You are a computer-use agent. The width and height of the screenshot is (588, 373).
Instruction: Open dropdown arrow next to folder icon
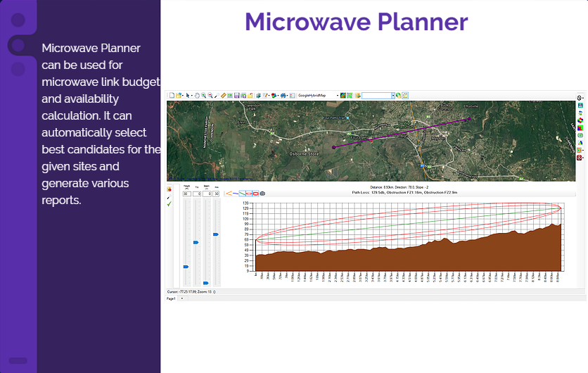183,96
